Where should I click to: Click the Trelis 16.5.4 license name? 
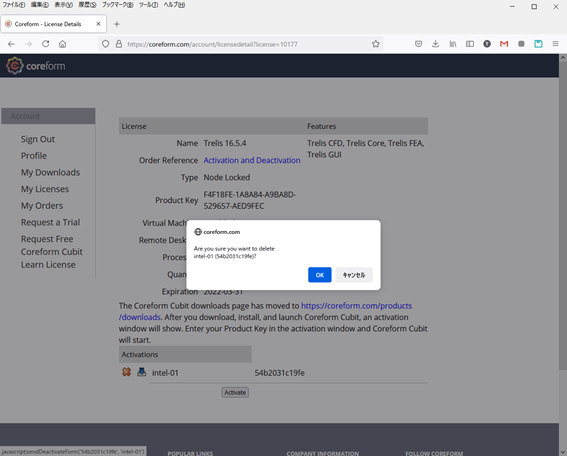(x=225, y=143)
